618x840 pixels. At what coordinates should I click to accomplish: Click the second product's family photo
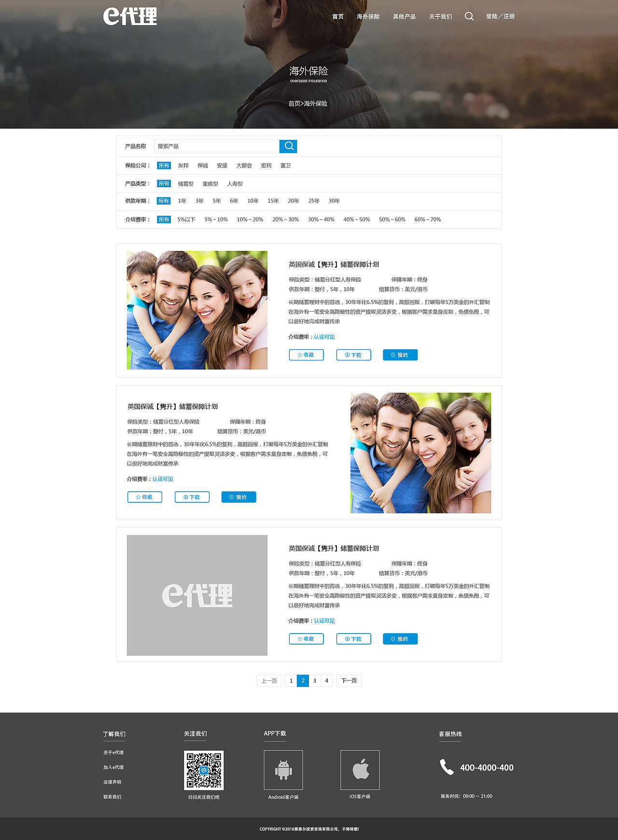421,453
